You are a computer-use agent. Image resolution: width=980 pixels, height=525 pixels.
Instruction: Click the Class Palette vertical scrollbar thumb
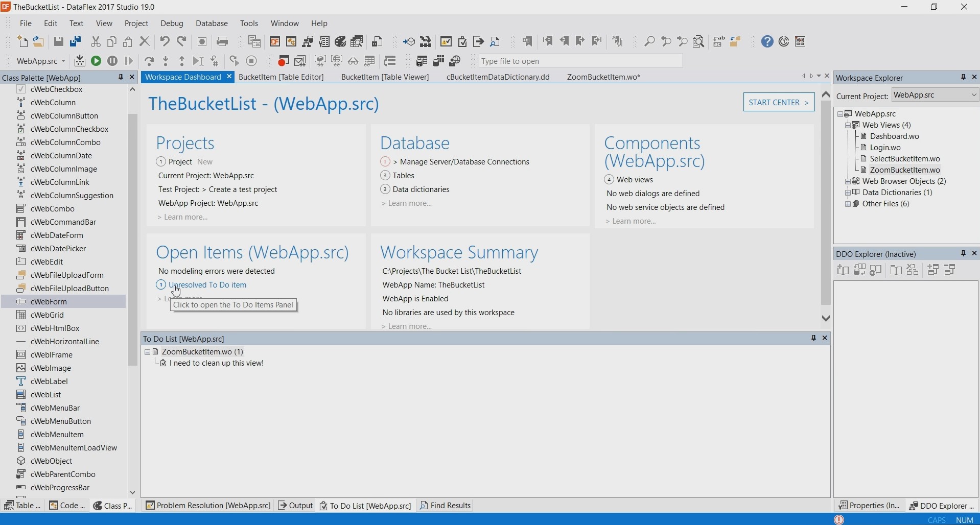(133, 240)
